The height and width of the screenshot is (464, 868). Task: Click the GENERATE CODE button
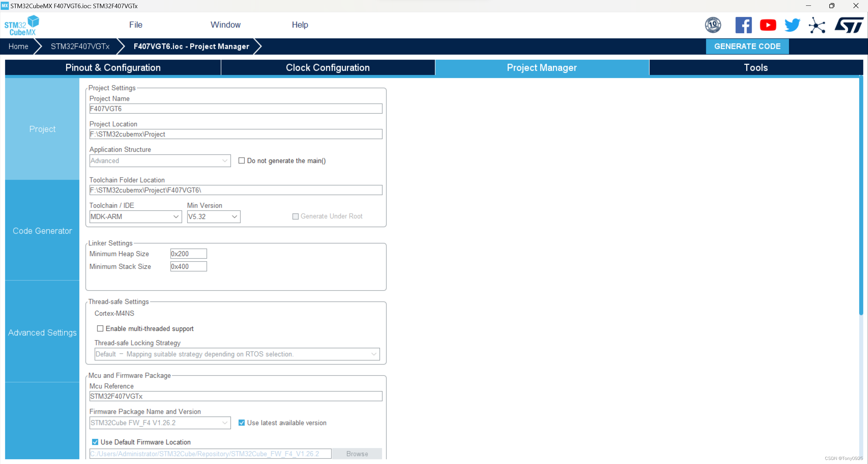click(x=747, y=46)
